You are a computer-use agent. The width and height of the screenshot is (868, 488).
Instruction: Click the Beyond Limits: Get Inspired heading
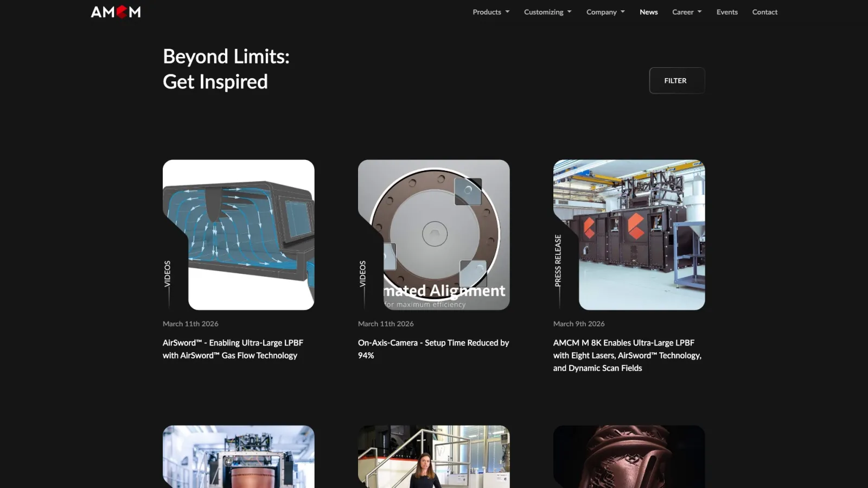tap(226, 69)
